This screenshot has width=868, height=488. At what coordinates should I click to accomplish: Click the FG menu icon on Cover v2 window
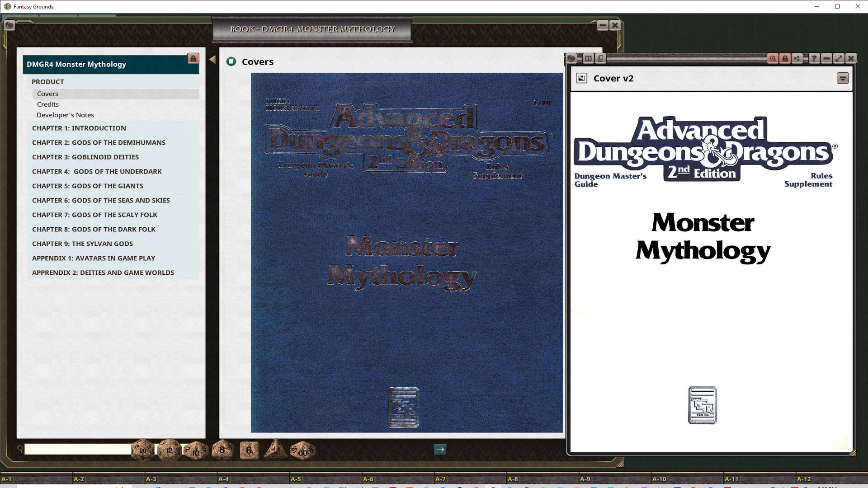click(571, 58)
